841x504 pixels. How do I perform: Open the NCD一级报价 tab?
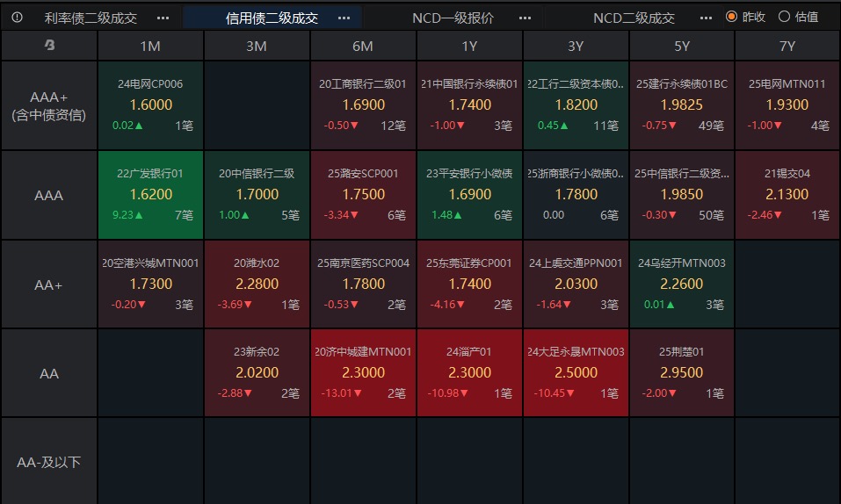point(453,18)
